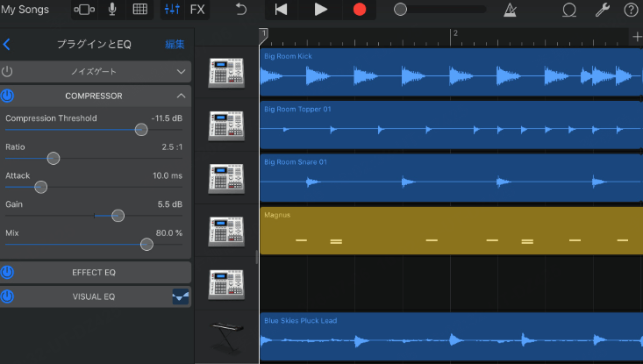Tap the microphone instrument button
Viewport: 643px width, 364px height.
[112, 10]
